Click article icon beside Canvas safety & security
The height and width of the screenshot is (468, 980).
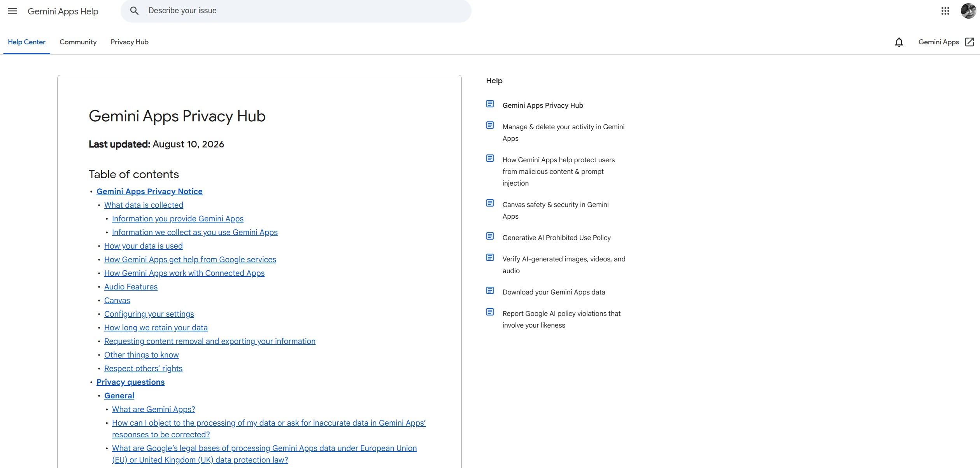point(490,203)
